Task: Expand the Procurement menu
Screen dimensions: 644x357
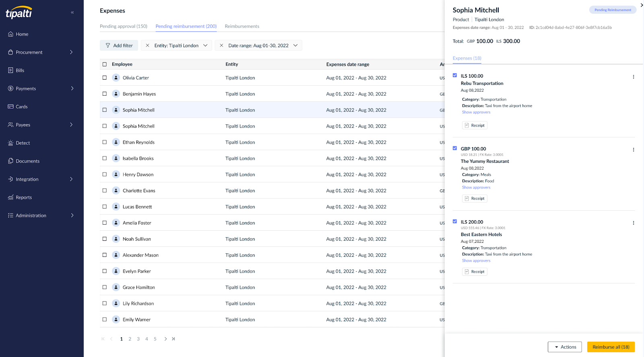Action: point(71,52)
